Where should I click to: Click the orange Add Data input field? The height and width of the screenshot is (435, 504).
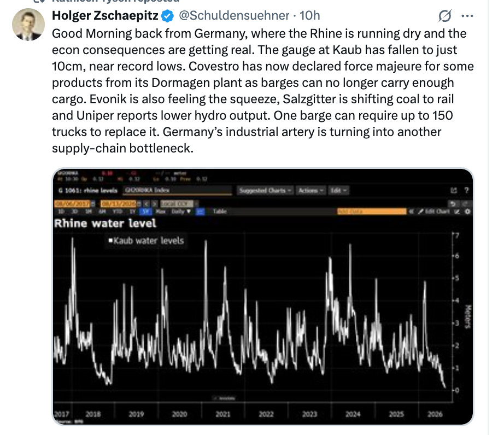pyautogui.click(x=372, y=211)
